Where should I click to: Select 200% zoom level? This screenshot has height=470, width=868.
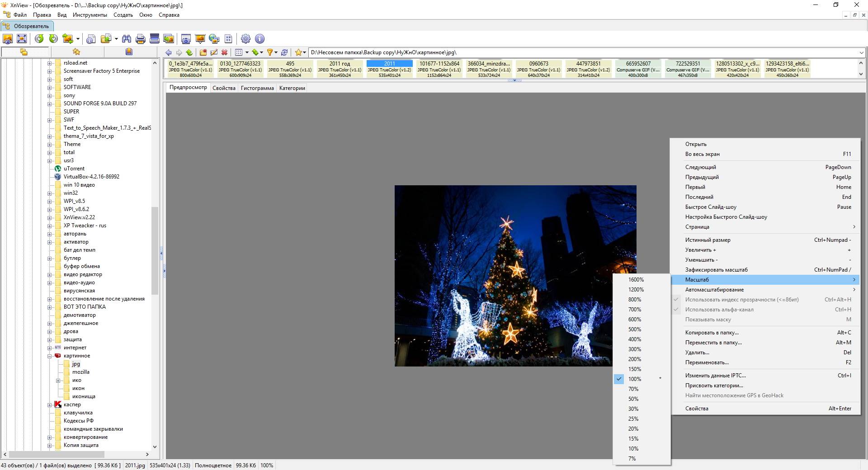(642, 359)
